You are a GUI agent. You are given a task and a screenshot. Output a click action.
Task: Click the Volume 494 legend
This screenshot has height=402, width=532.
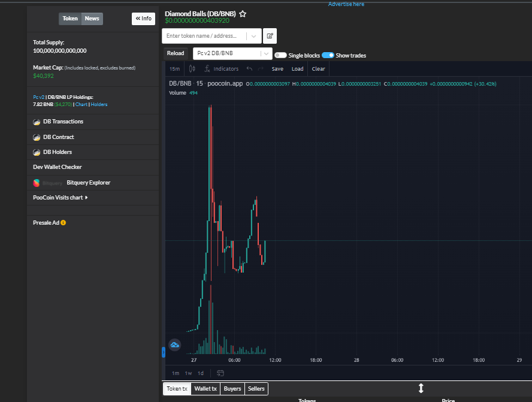click(x=183, y=93)
